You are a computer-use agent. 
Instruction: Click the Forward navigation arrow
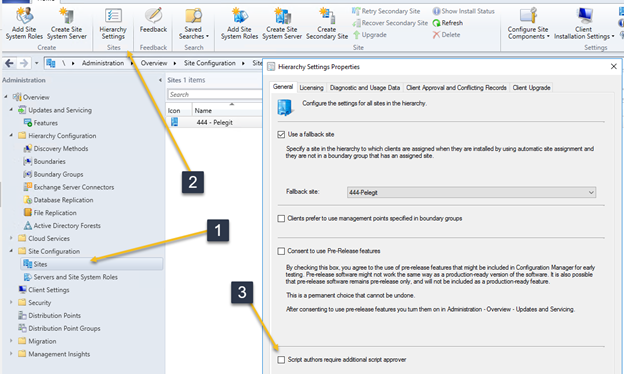[24, 63]
